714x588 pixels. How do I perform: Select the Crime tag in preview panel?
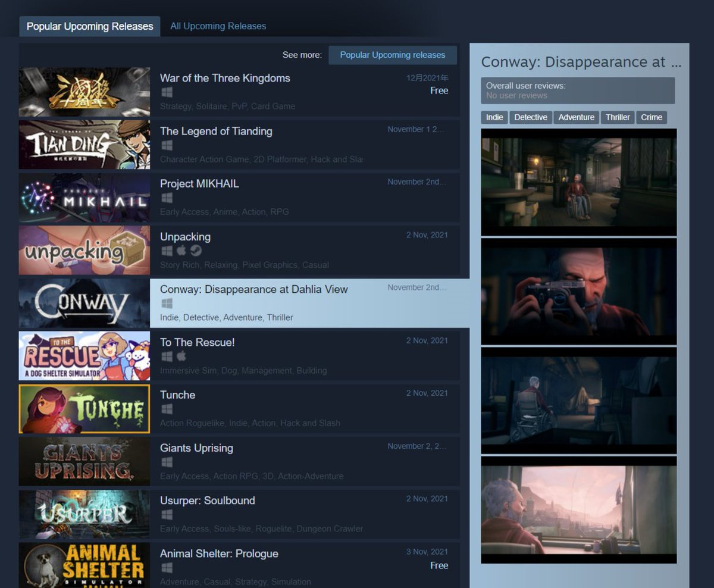[652, 117]
